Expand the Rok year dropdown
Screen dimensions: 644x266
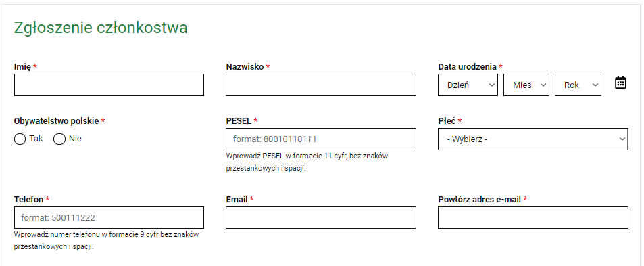578,85
